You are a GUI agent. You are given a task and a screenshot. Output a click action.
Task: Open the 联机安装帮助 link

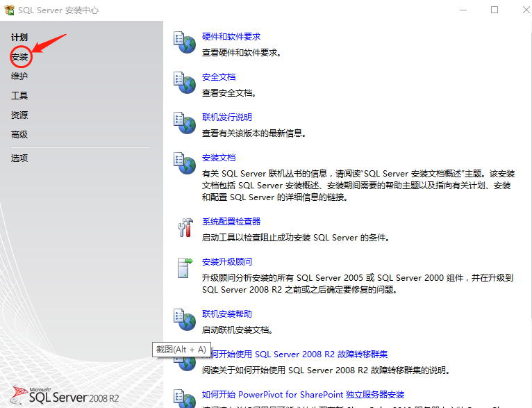[227, 314]
